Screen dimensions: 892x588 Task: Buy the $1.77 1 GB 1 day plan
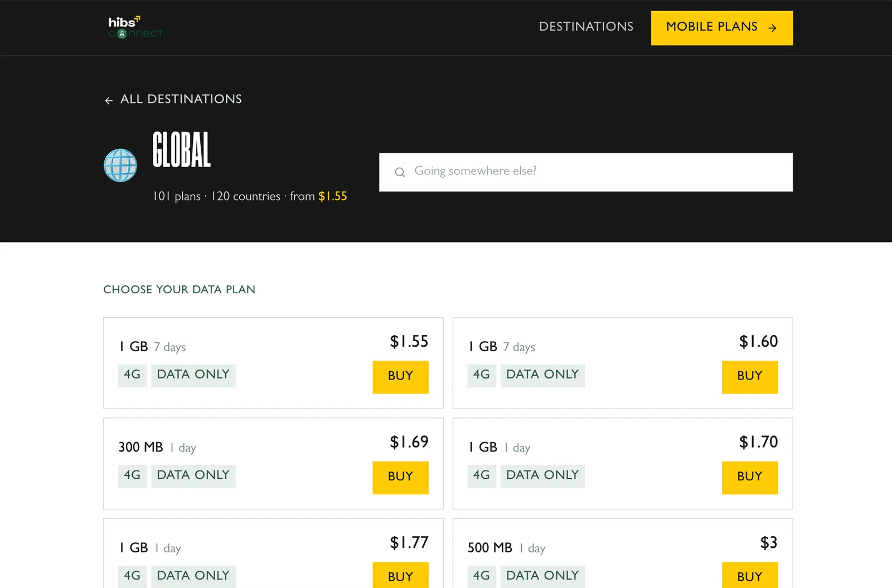(x=400, y=575)
